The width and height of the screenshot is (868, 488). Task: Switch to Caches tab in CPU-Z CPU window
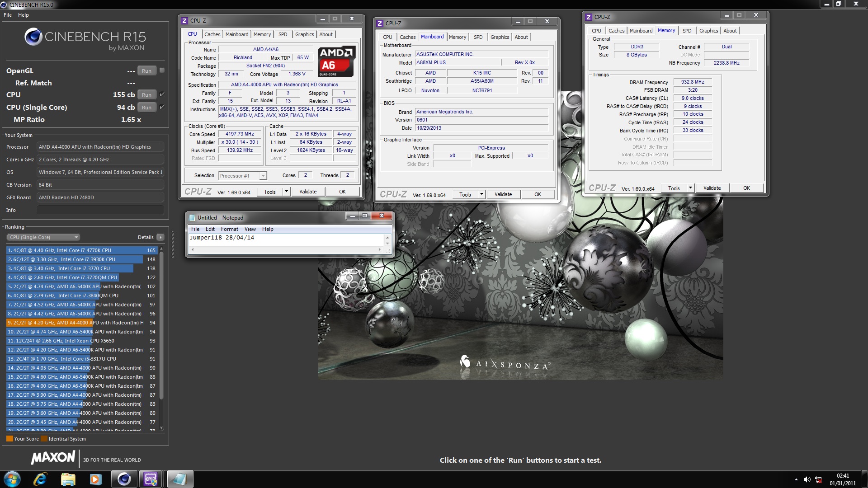coord(212,34)
